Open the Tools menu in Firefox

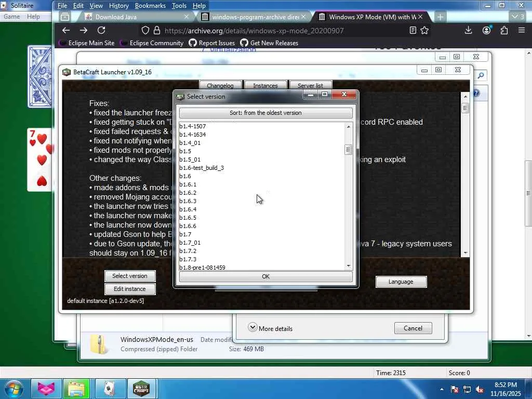point(179,6)
